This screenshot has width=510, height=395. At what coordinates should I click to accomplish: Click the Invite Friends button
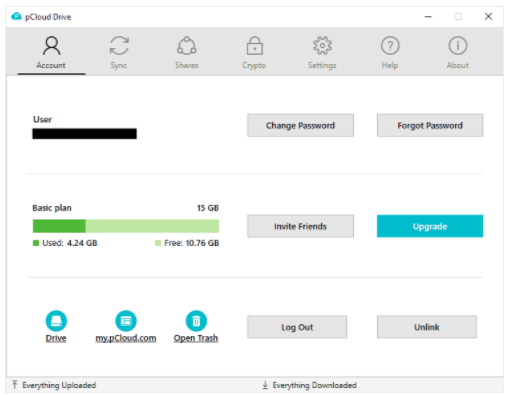tap(300, 226)
